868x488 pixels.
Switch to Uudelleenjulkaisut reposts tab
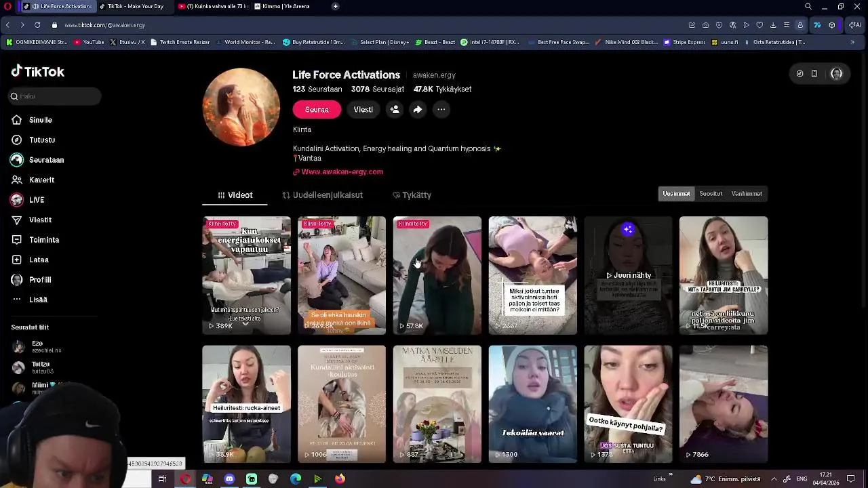point(322,195)
